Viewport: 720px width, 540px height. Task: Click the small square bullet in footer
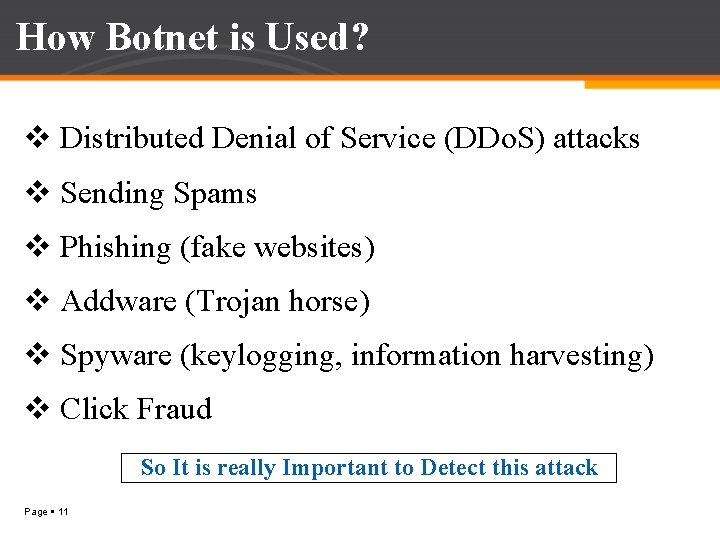[x=53, y=511]
